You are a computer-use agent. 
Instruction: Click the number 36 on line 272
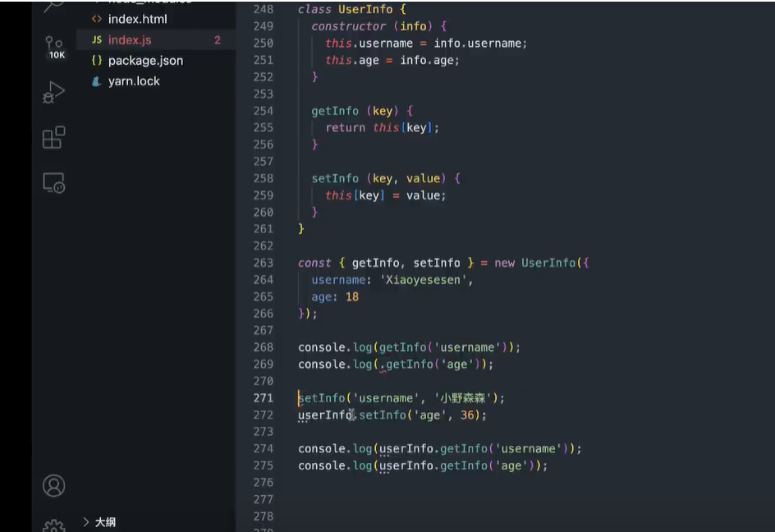(467, 415)
